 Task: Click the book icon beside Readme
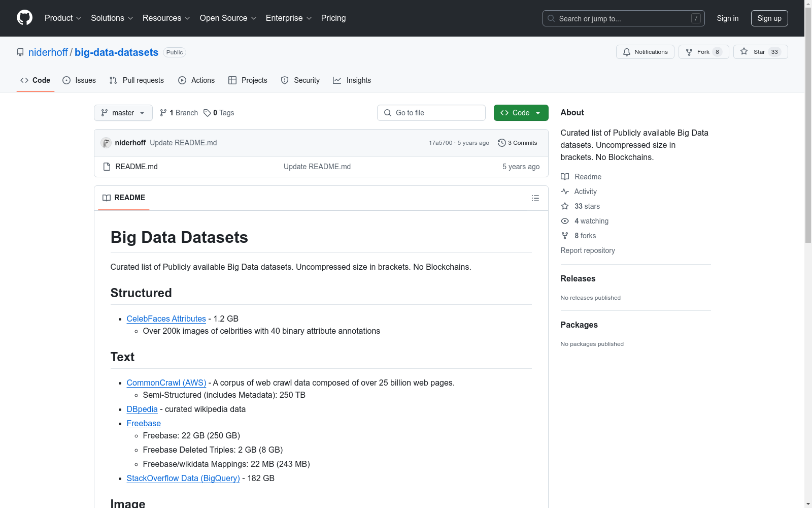(x=565, y=177)
